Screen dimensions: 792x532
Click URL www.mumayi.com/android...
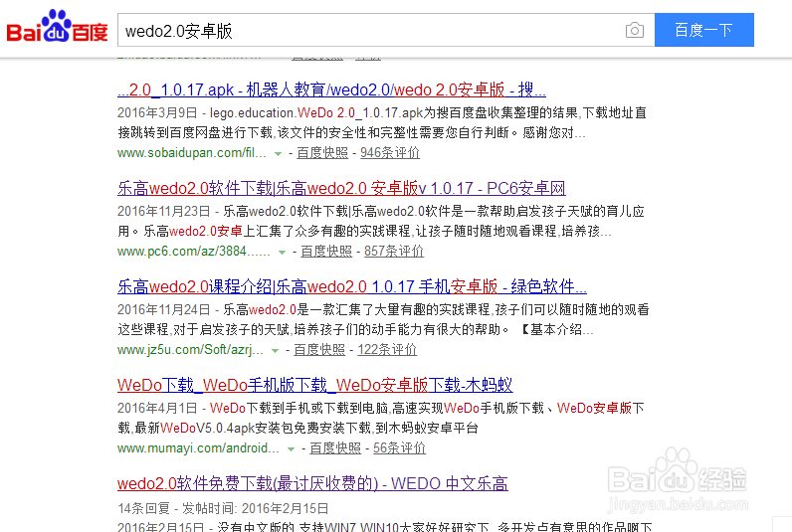pyautogui.click(x=199, y=447)
